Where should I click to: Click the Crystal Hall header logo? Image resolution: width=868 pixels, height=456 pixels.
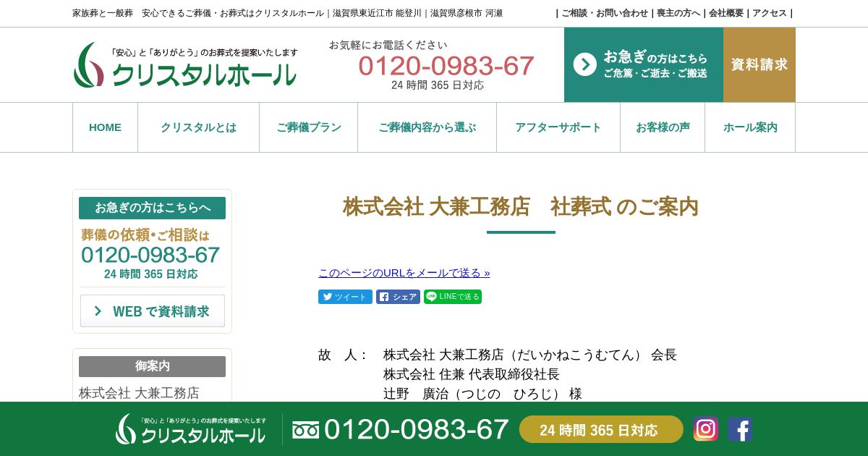point(185,65)
